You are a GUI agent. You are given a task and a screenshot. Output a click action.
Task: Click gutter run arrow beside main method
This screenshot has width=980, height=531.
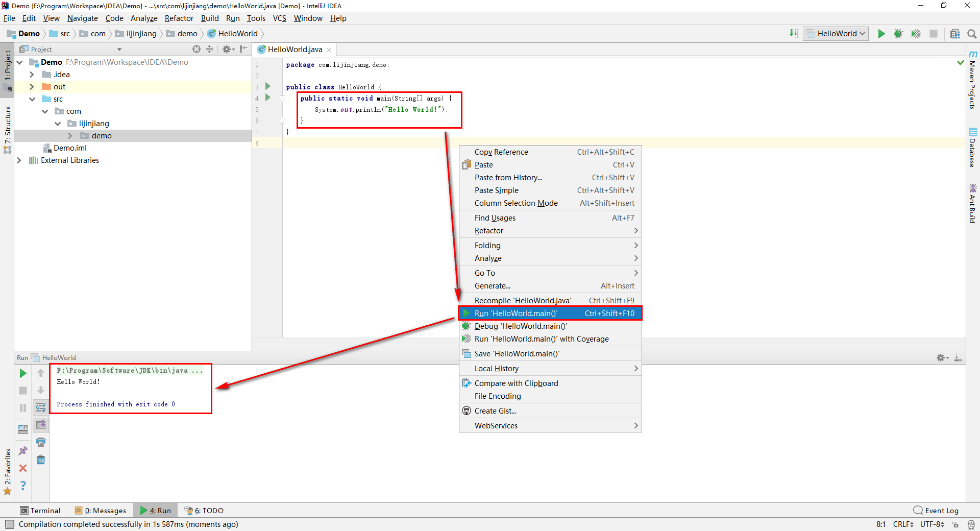coord(268,98)
